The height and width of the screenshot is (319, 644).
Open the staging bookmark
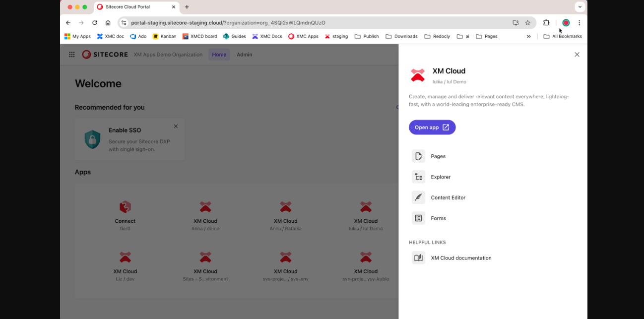coord(336,36)
